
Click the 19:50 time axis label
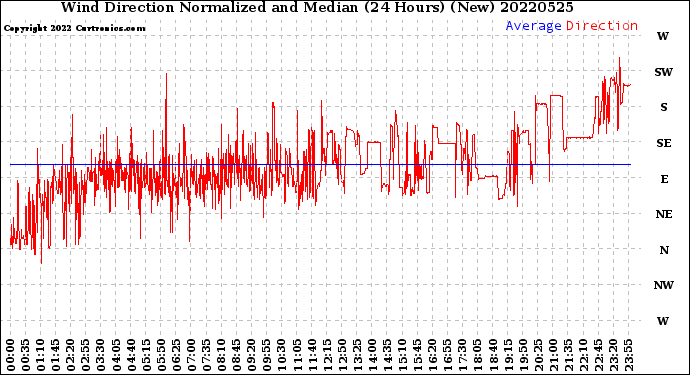522,355
